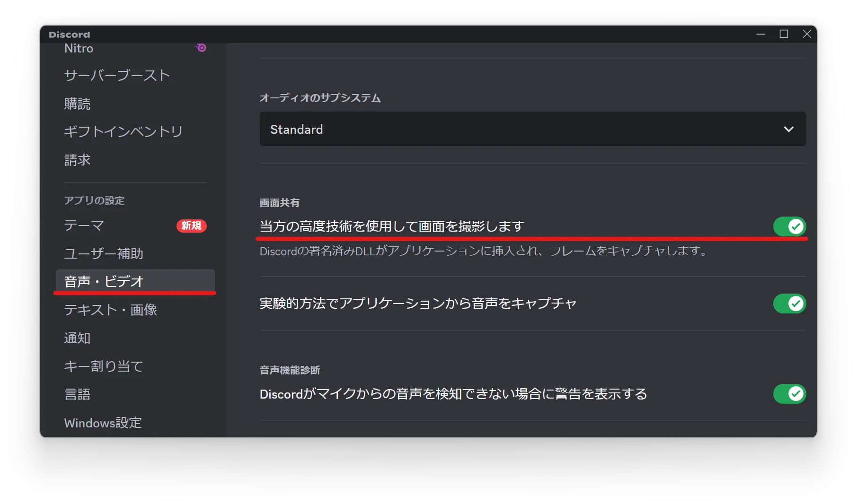
Task: Click the Discordの署名済みDLL description text
Action: [484, 251]
